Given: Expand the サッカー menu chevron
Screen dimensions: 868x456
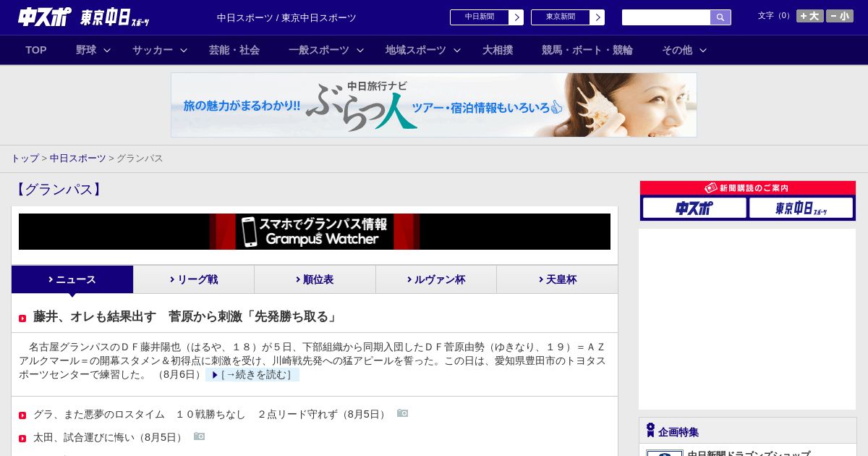Looking at the screenshot, I should point(184,51).
